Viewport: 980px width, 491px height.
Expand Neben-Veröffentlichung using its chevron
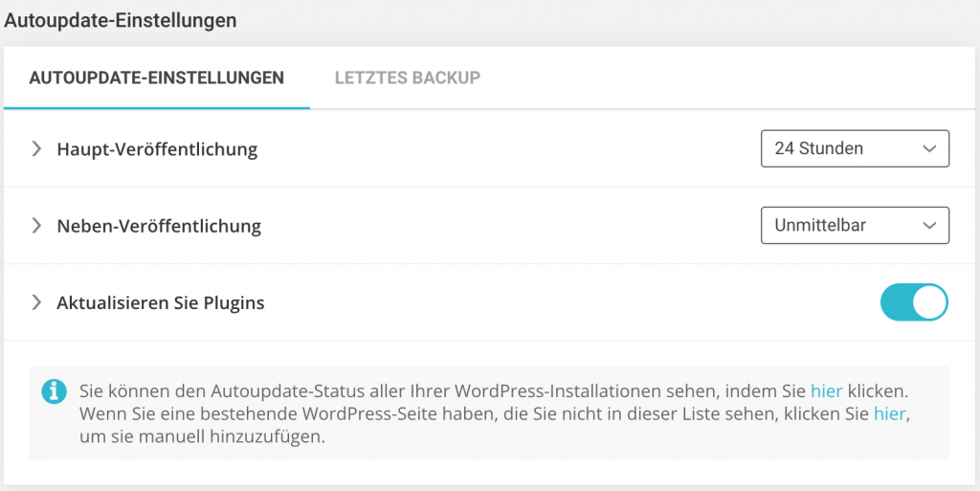point(36,226)
